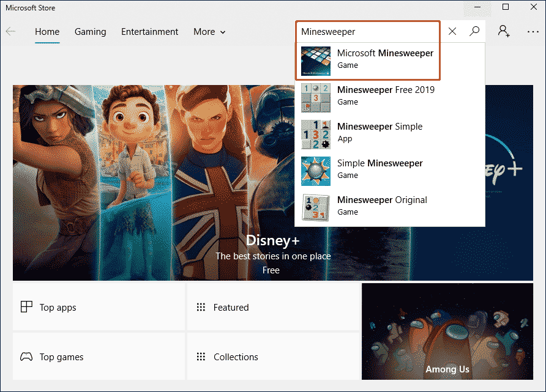Image resolution: width=546 pixels, height=392 pixels.
Task: Select Minesweeper Simple suggestion
Action: point(390,135)
